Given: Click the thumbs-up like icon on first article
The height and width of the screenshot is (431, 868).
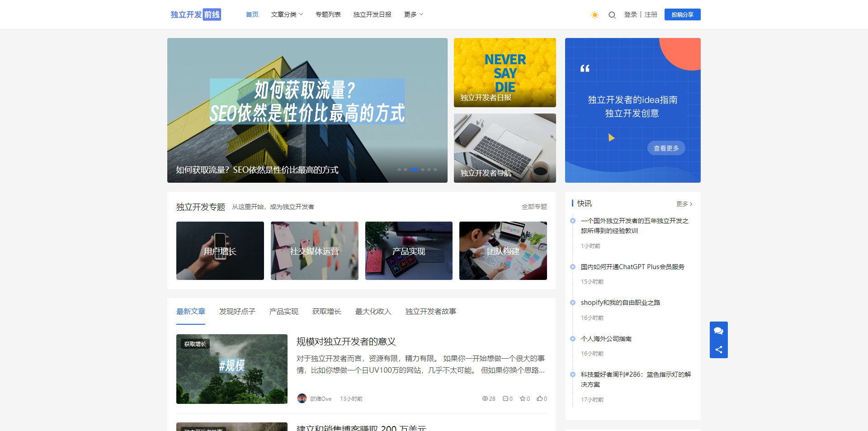Looking at the screenshot, I should [x=539, y=398].
